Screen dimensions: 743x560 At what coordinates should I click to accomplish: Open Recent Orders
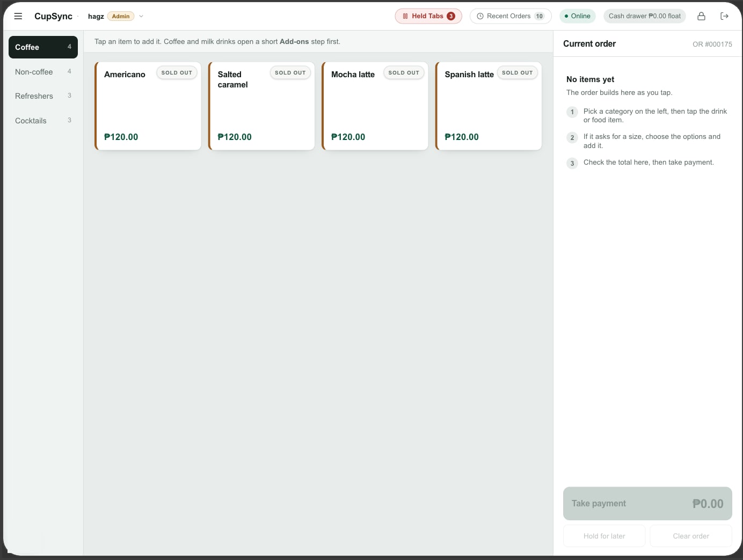(x=511, y=16)
